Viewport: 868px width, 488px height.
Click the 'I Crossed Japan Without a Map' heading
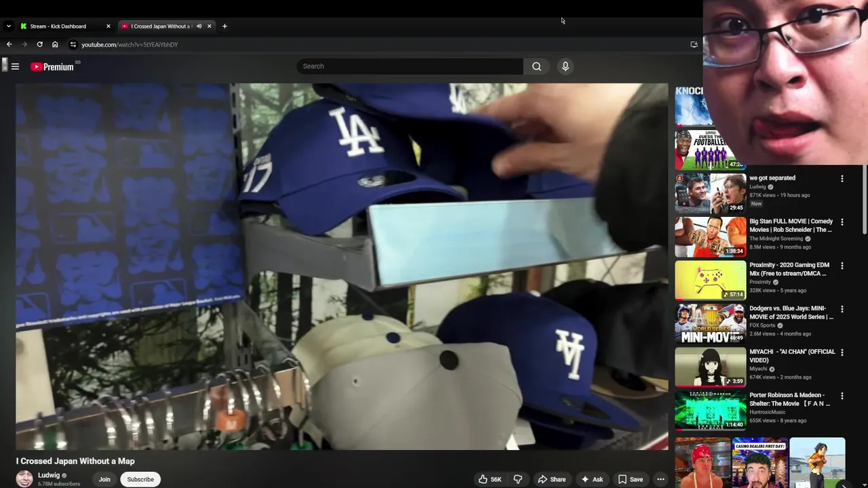tap(75, 461)
